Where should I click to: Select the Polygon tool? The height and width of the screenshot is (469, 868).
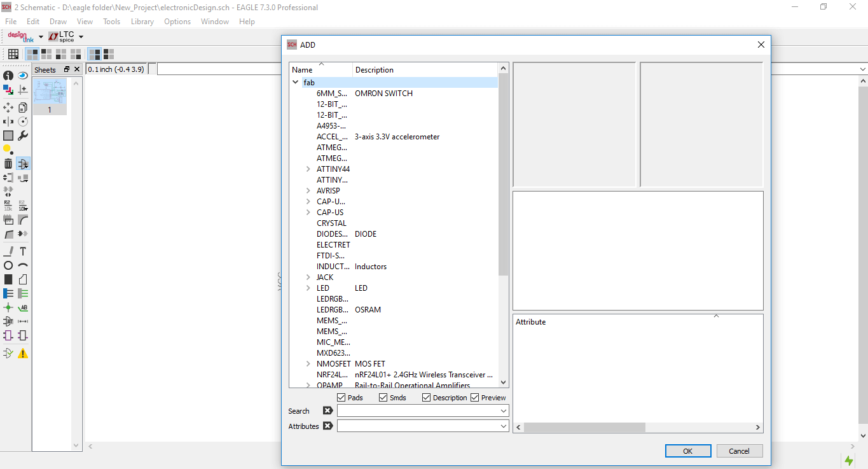(23, 279)
